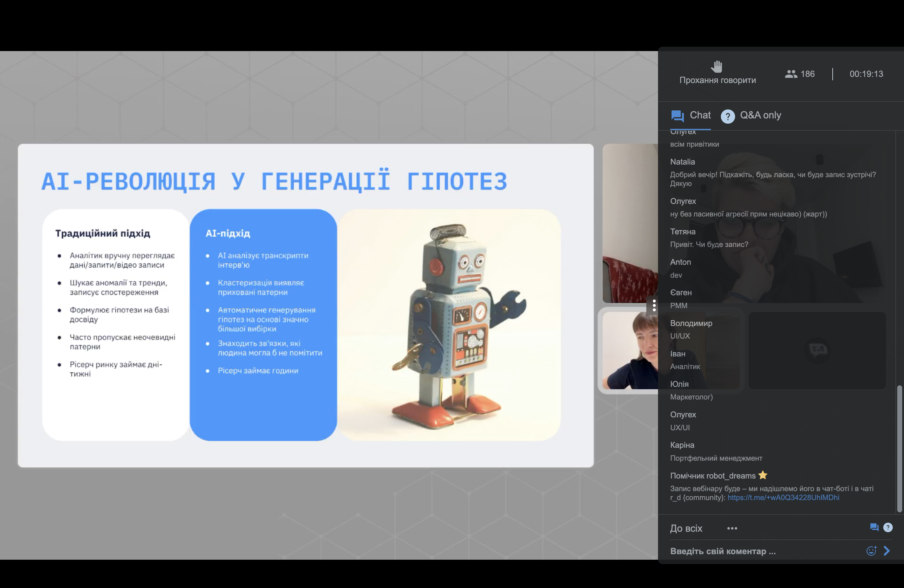This screenshot has width=904, height=588.
Task: Open the Telegram community link in chat
Action: click(783, 498)
